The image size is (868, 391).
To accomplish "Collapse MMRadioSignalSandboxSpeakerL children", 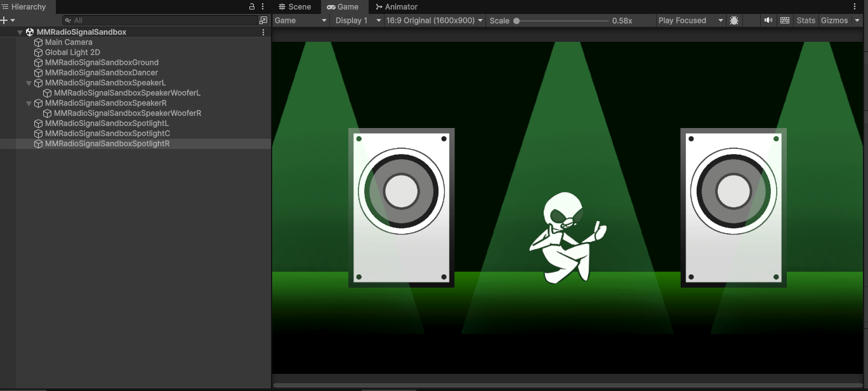I will (x=29, y=83).
